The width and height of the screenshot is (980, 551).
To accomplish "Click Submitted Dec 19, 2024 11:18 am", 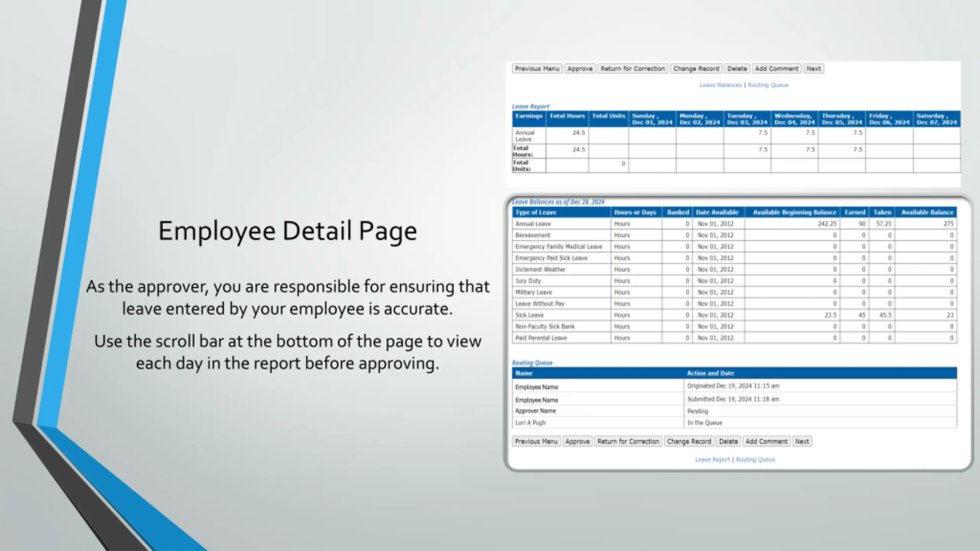I will [733, 399].
